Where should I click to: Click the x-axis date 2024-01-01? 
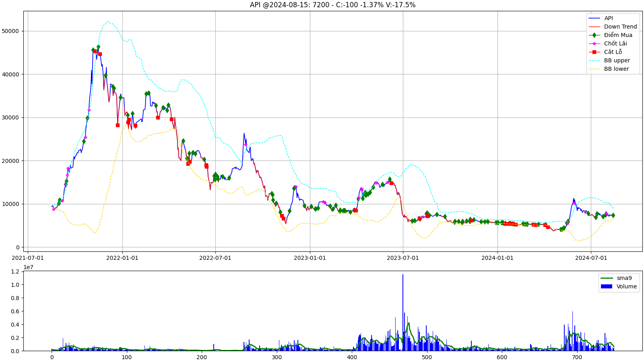(x=497, y=258)
